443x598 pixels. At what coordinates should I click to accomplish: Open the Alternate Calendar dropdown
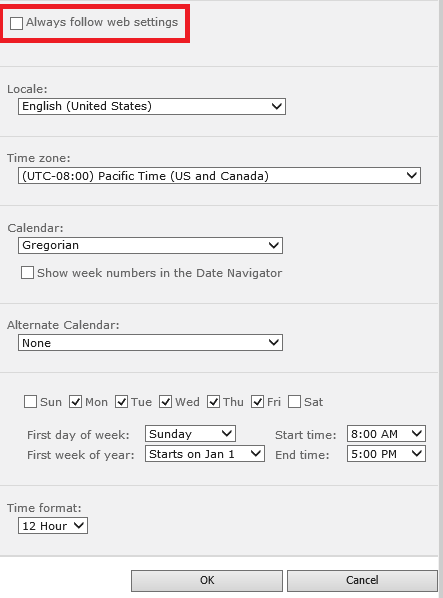[150, 342]
